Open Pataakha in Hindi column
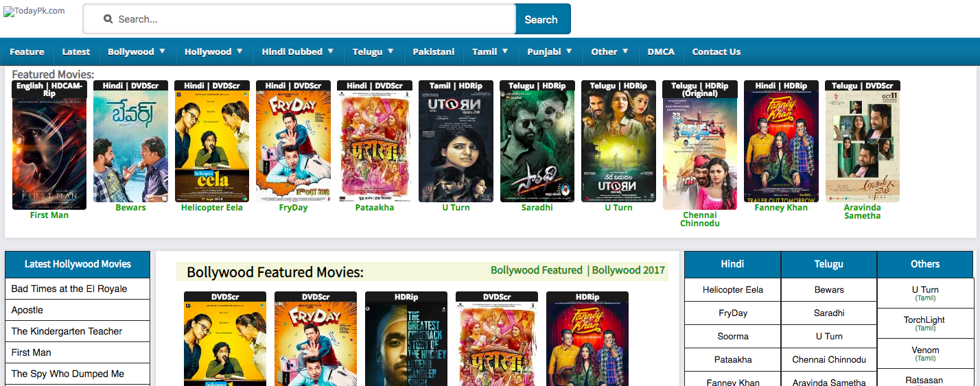 point(732,359)
